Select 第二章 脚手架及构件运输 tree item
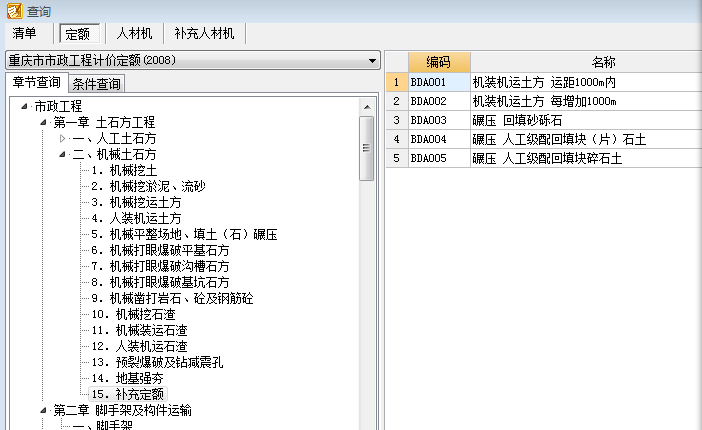The image size is (702, 430). (x=122, y=410)
